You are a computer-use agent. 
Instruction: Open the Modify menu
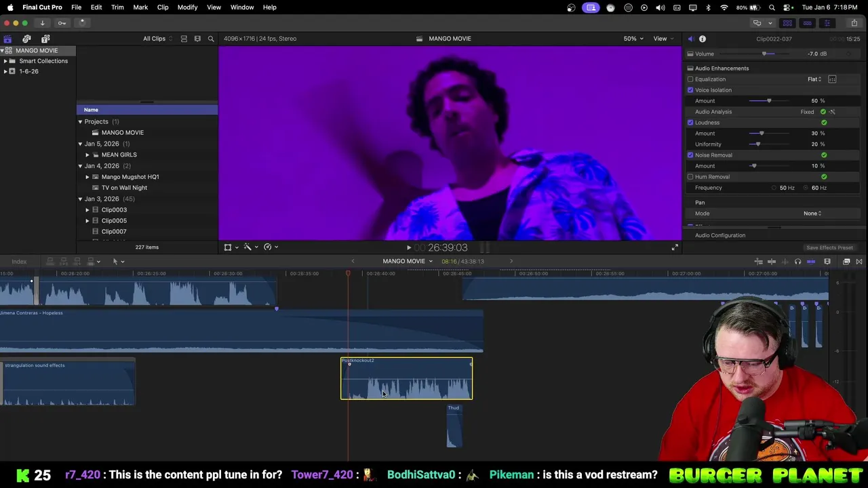[x=187, y=7]
